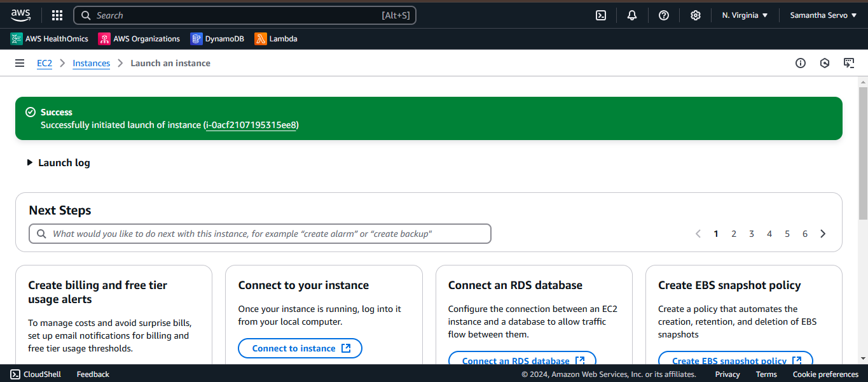Open instance ID i-0acf2107195315ee8 link
This screenshot has width=868, height=382.
tap(251, 125)
